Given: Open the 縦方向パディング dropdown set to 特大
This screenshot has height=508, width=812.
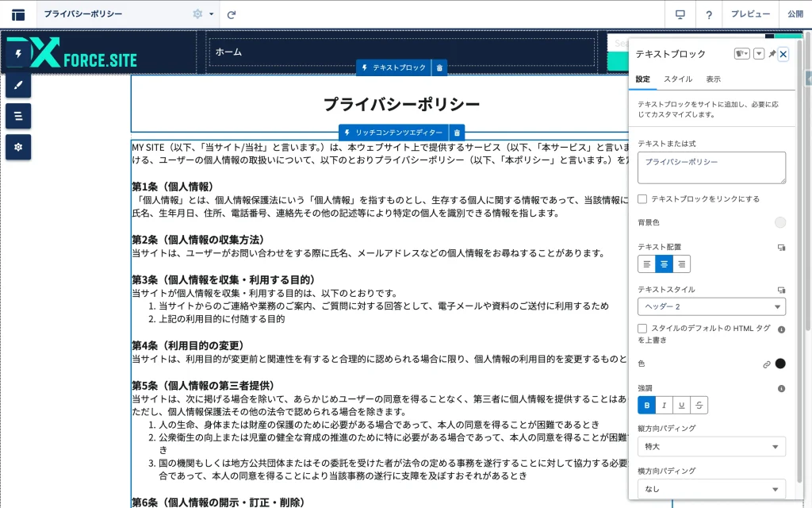Looking at the screenshot, I should (711, 447).
